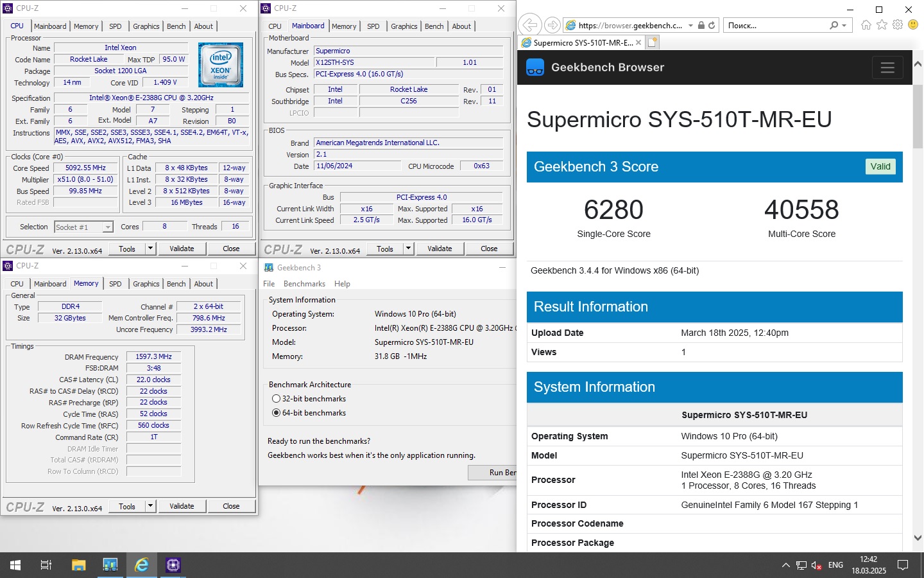Image resolution: width=924 pixels, height=578 pixels.
Task: Show hidden system tray icons
Action: pos(785,565)
